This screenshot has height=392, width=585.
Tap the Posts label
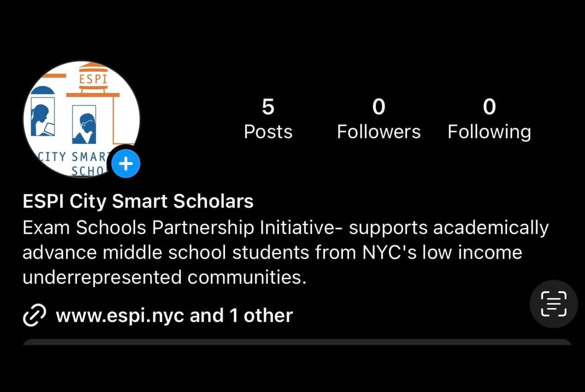pos(268,132)
